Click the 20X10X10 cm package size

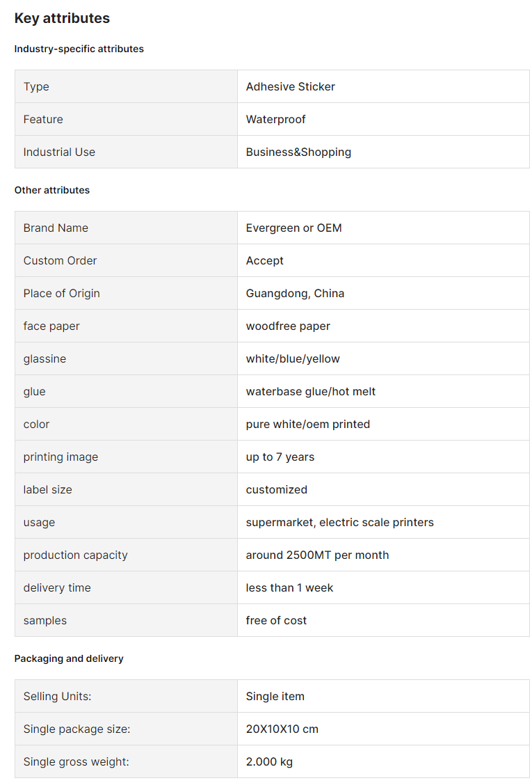pos(282,729)
